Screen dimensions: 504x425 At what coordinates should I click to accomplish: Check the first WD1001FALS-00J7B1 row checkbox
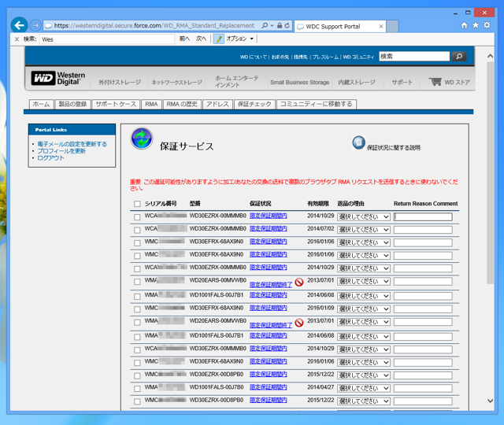[137, 297]
